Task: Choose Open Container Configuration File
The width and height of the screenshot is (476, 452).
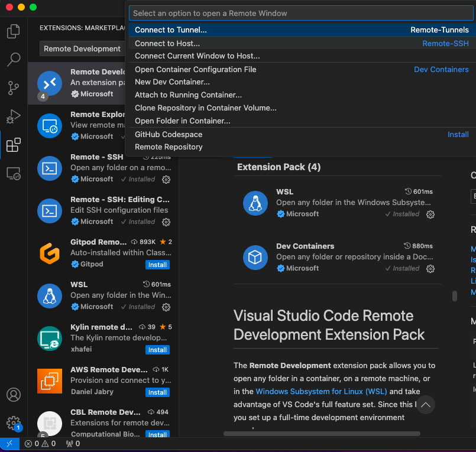Action: pyautogui.click(x=302, y=70)
